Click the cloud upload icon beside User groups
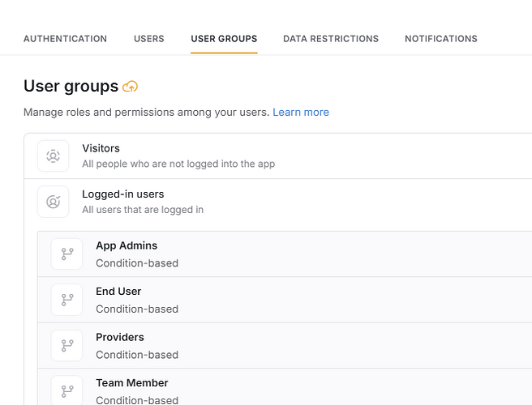This screenshot has height=405, width=532. pyautogui.click(x=130, y=87)
